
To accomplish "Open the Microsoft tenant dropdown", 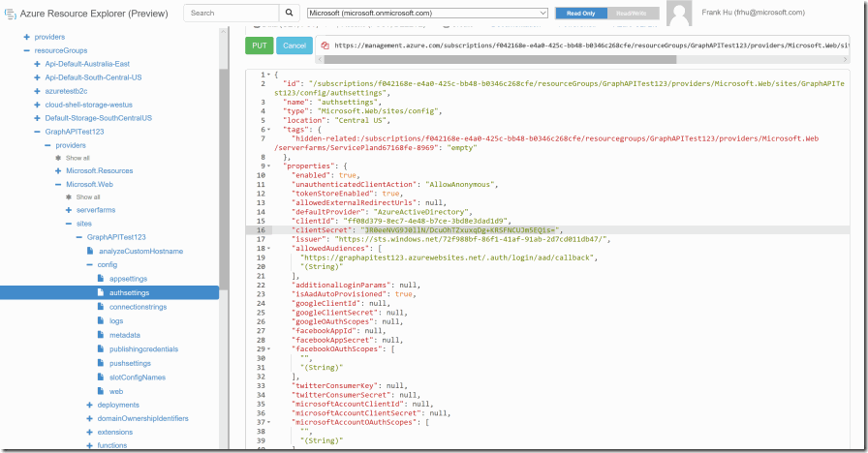I will click(x=427, y=13).
